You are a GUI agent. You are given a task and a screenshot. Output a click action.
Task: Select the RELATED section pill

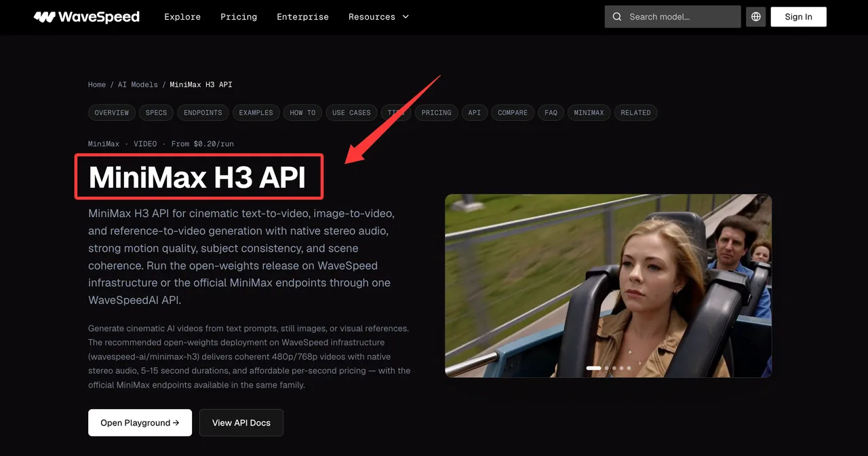pos(635,113)
